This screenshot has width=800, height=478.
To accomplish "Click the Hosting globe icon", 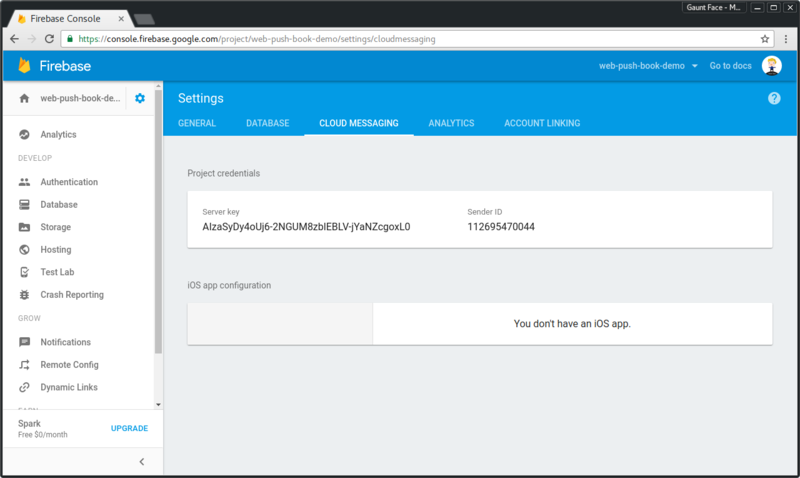I will [24, 249].
